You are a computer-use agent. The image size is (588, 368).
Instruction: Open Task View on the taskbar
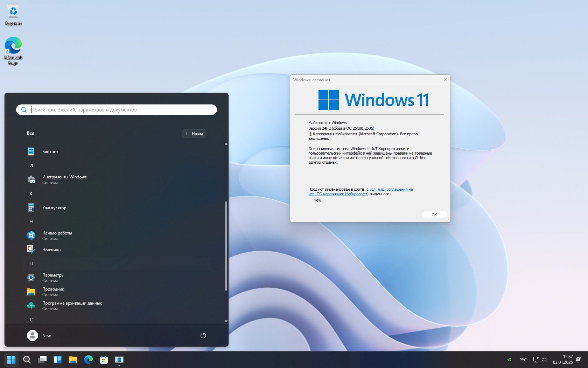click(x=42, y=360)
